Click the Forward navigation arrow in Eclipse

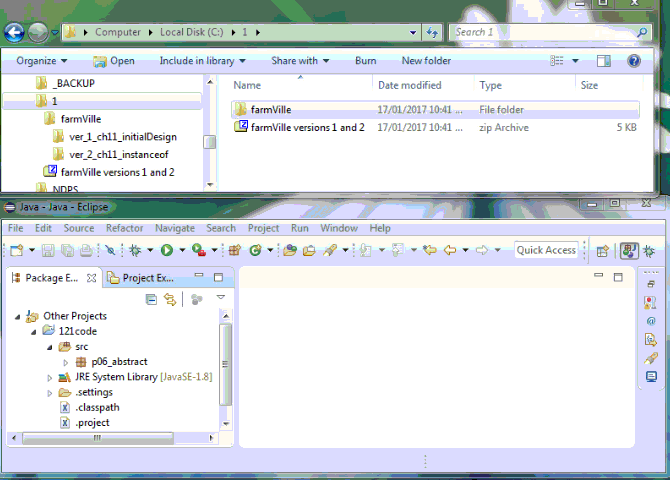pos(482,250)
